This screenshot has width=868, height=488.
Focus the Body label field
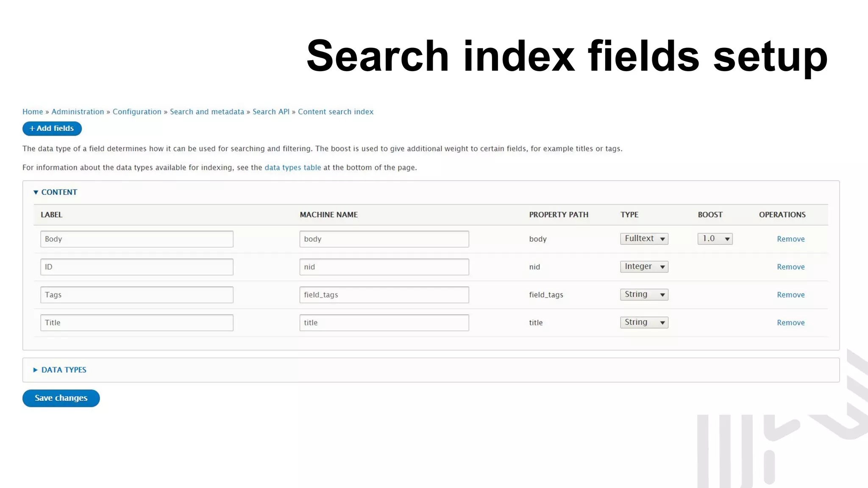point(137,239)
